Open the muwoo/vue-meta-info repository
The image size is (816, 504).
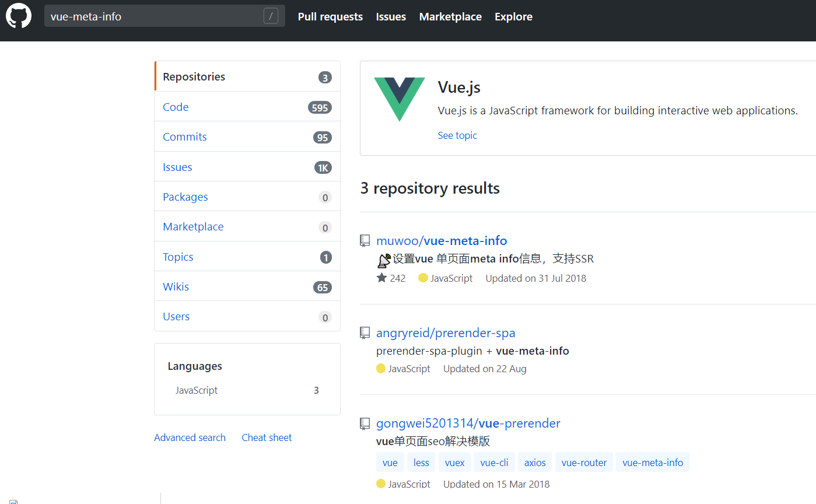click(442, 240)
